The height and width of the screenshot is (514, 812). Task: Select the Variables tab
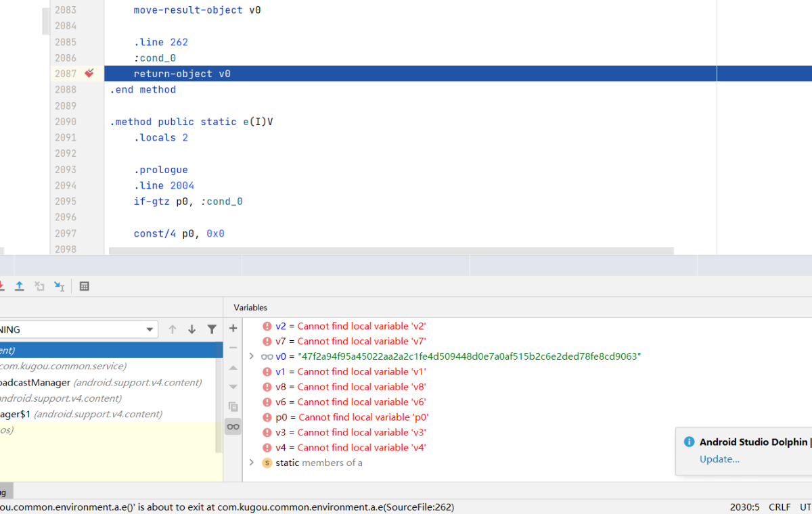pyautogui.click(x=250, y=307)
